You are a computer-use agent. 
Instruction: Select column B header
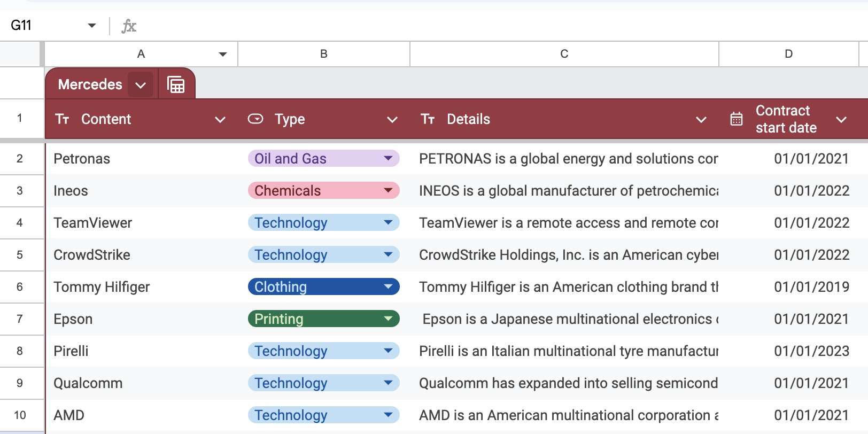(x=324, y=54)
